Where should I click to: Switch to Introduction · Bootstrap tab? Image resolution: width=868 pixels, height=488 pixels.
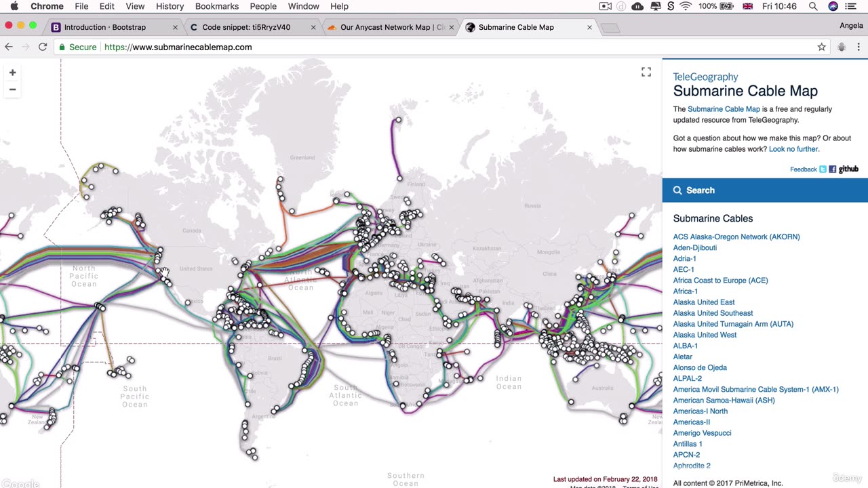(105, 27)
